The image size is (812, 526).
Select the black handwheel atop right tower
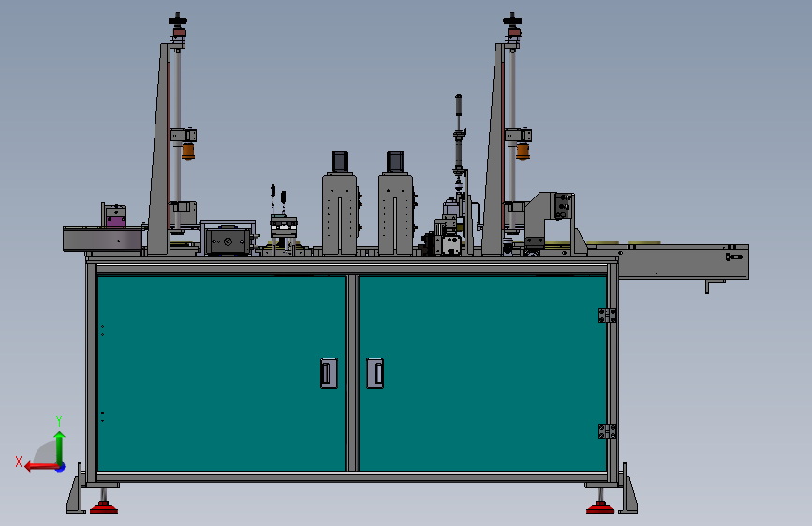point(512,21)
